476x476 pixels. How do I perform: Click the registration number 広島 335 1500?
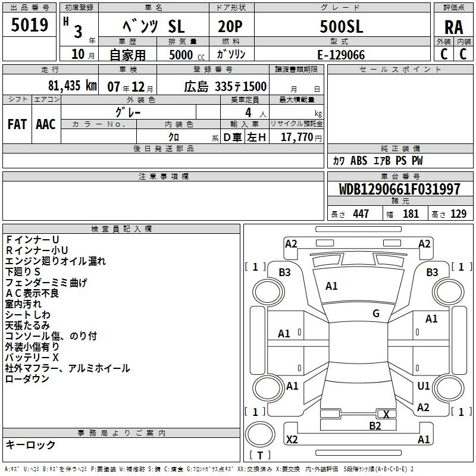tap(225, 86)
